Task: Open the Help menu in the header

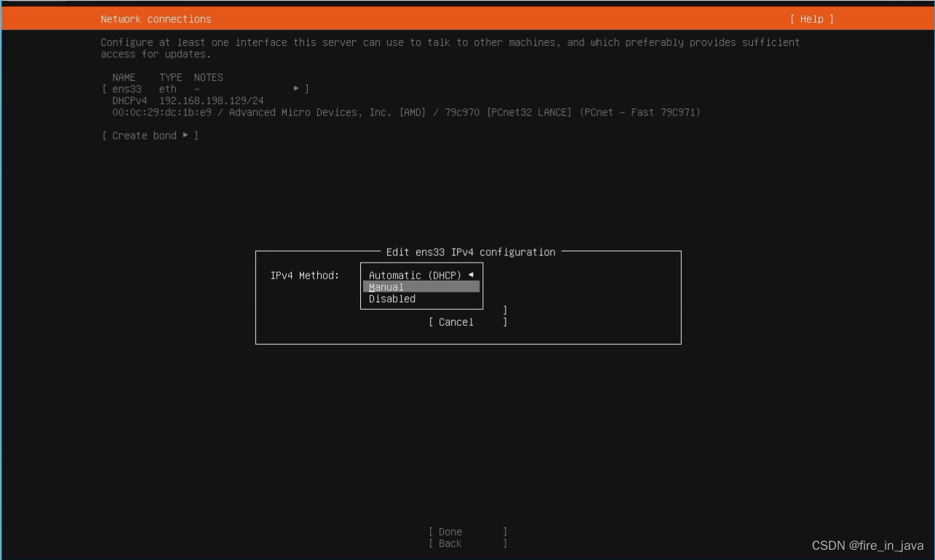Action: (x=811, y=19)
